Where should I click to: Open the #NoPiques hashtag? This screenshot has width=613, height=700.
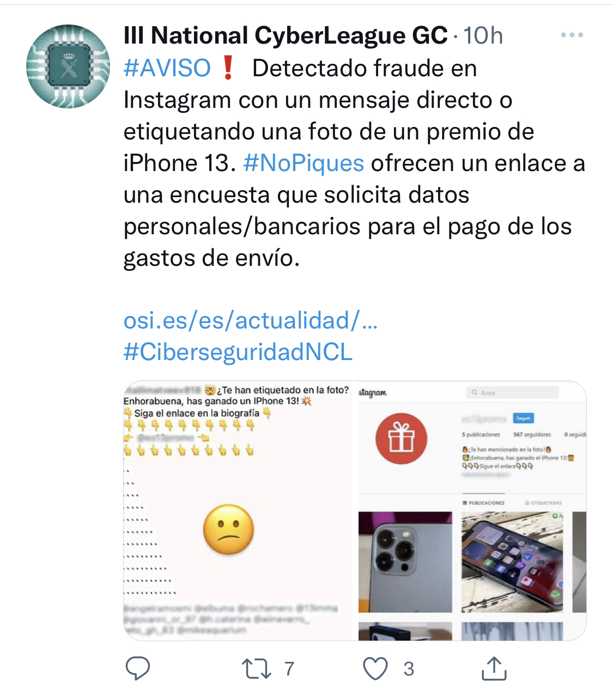click(x=304, y=163)
